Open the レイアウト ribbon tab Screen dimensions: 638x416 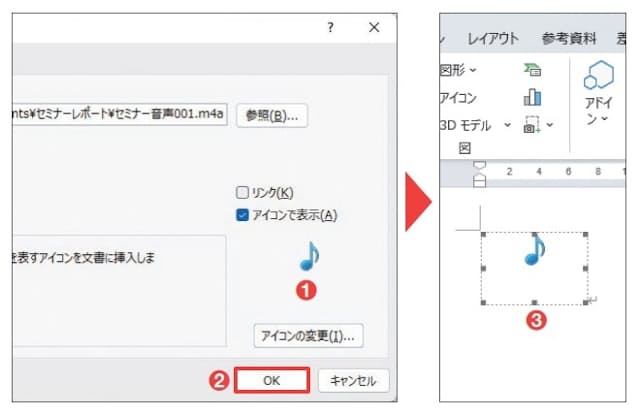pos(493,38)
